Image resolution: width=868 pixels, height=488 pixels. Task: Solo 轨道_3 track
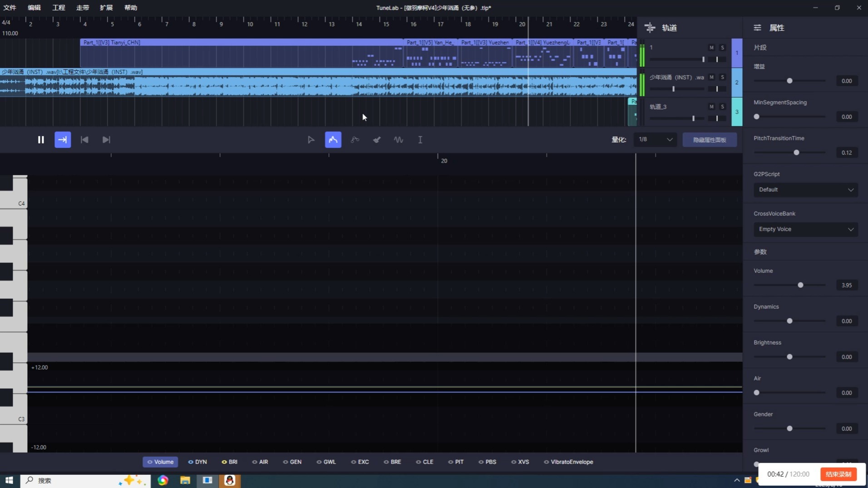[x=722, y=107]
